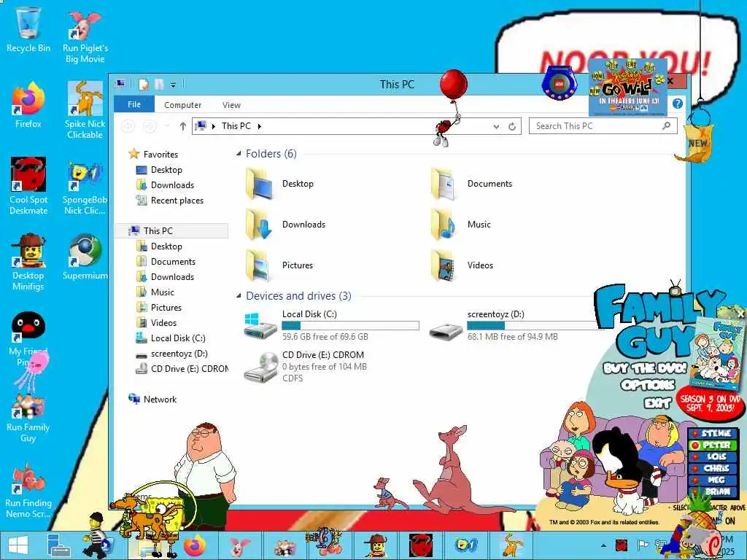Launch the Desktop Minifigs shortcut
This screenshot has width=747, height=560.
(28, 262)
